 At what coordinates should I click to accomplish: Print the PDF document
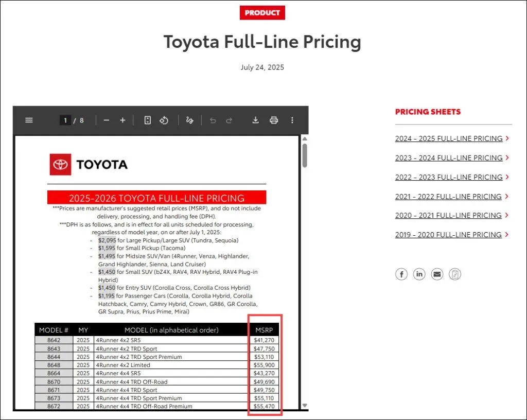click(x=274, y=120)
